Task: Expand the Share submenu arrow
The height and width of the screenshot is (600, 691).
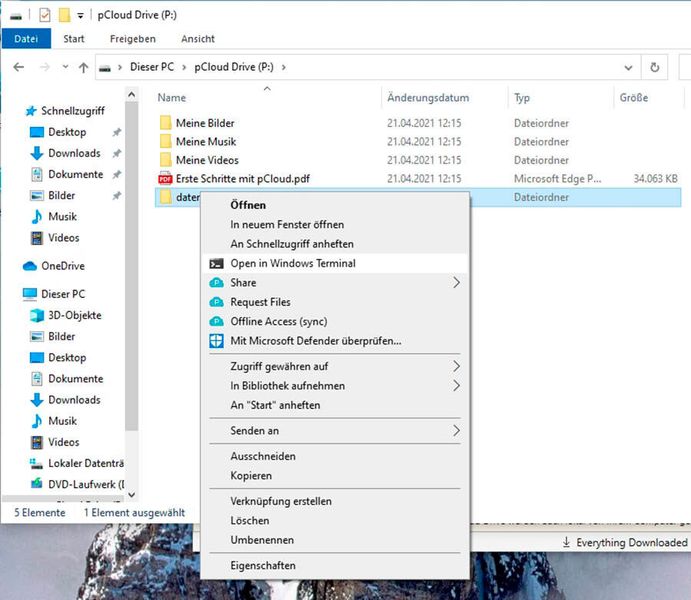Action: (x=457, y=283)
